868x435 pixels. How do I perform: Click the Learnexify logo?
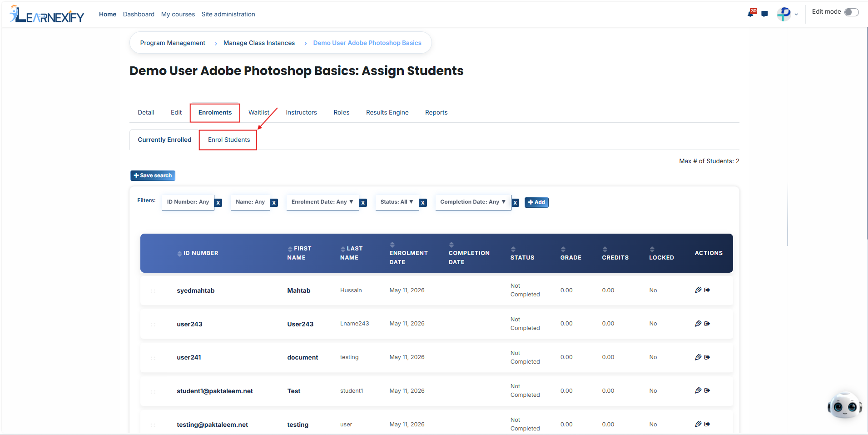pos(47,14)
